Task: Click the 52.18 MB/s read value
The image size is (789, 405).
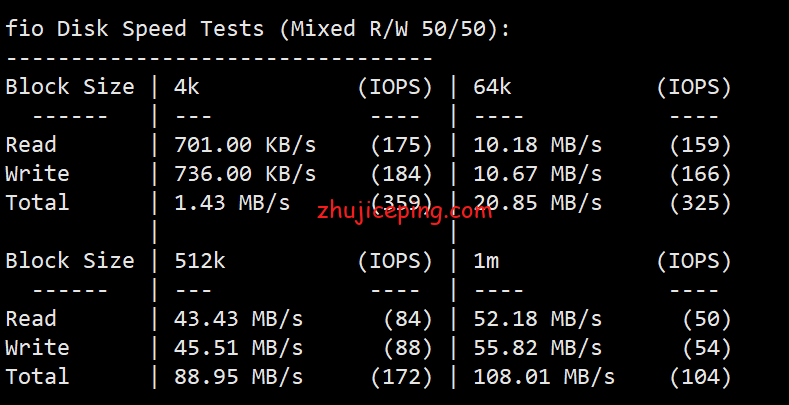Action: [537, 319]
